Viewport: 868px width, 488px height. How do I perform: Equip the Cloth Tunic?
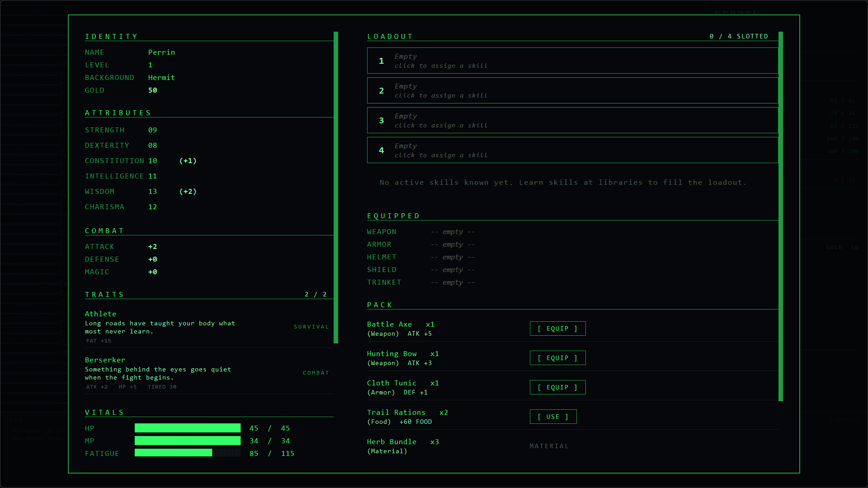click(x=557, y=387)
